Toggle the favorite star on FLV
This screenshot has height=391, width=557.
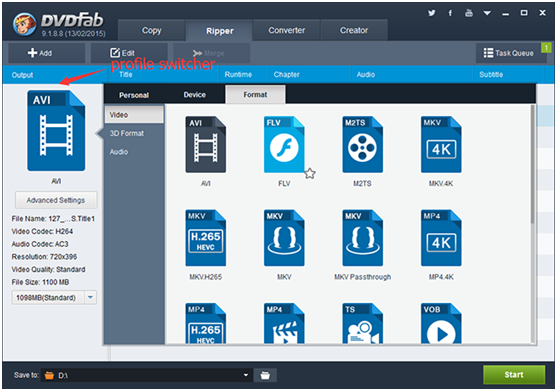coord(310,173)
